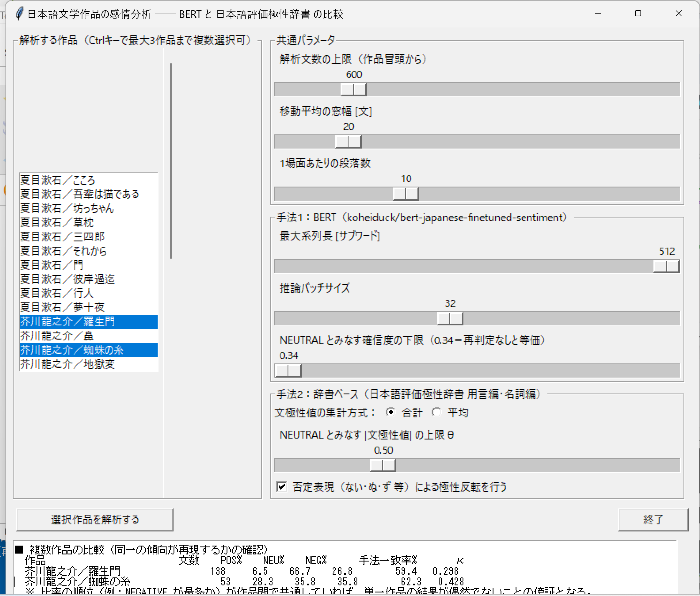Close the analysis window
700x596 pixels.
coord(679,14)
